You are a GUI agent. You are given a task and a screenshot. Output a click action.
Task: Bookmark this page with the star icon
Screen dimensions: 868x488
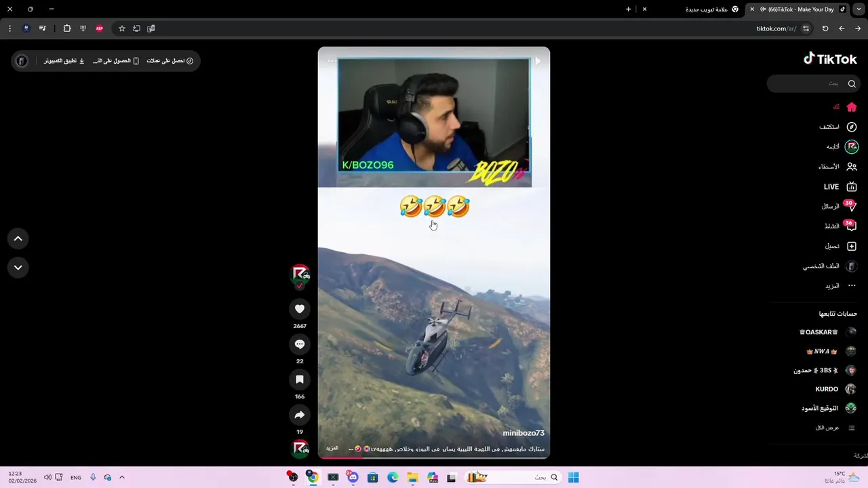122,28
